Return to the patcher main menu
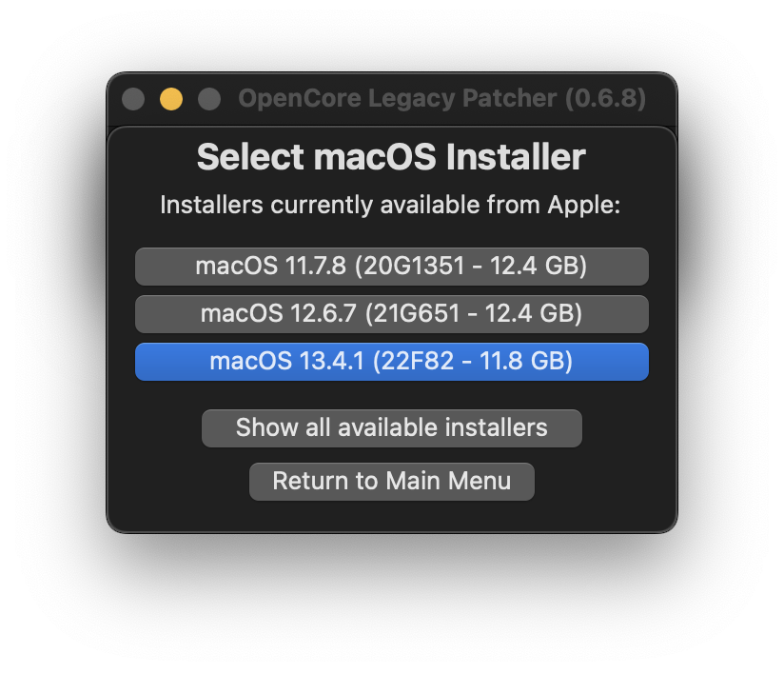The width and height of the screenshot is (784, 674). [392, 481]
